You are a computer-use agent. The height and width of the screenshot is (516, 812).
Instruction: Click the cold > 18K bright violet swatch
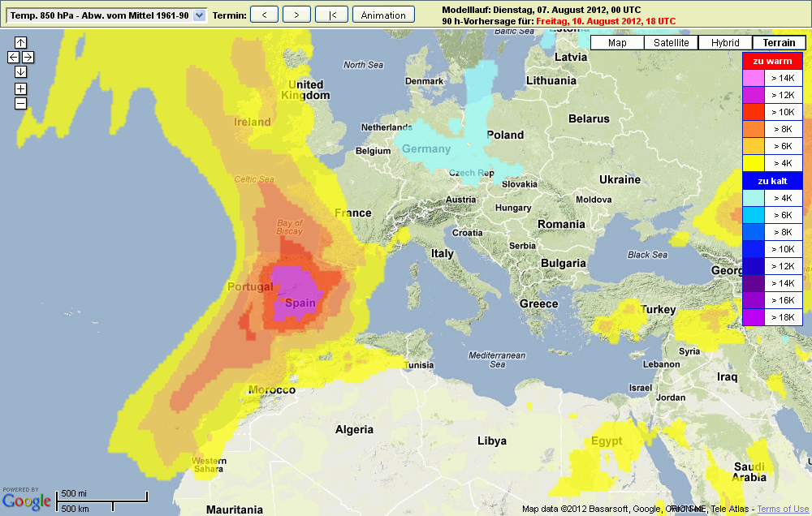[x=754, y=317]
